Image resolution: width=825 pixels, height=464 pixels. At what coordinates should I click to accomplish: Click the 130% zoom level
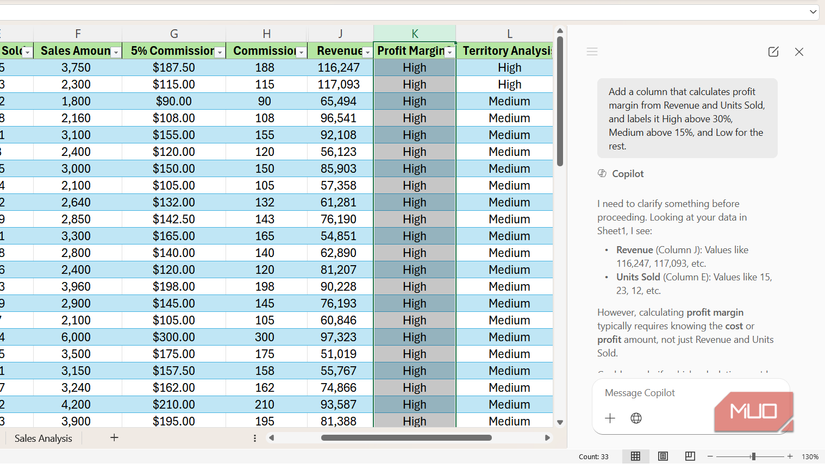pyautogui.click(x=810, y=457)
